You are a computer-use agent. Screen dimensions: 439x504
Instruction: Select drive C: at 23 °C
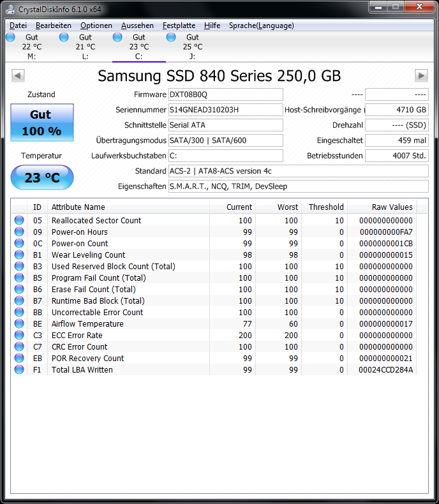tap(139, 47)
